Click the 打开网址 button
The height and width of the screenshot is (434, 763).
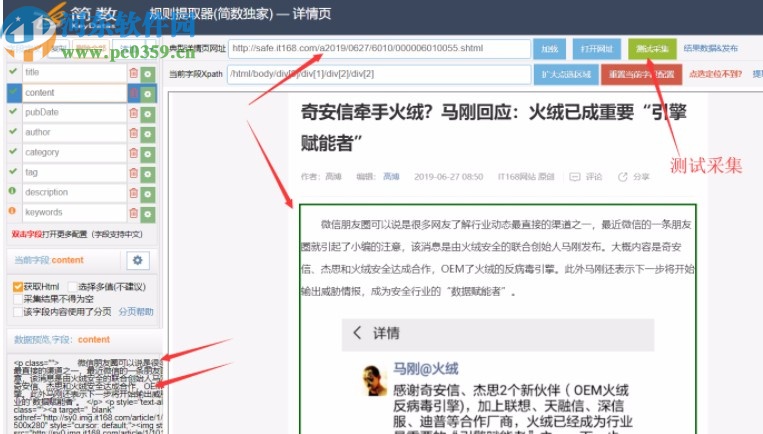click(597, 49)
